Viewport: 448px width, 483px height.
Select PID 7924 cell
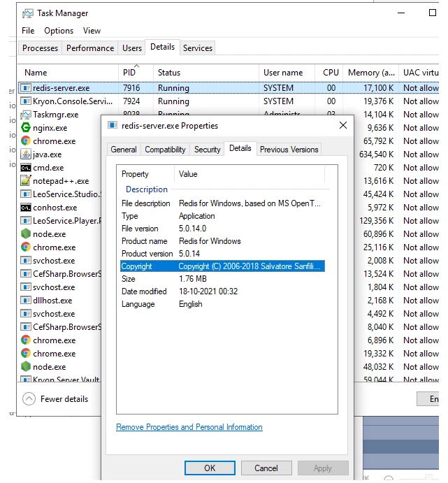point(131,101)
